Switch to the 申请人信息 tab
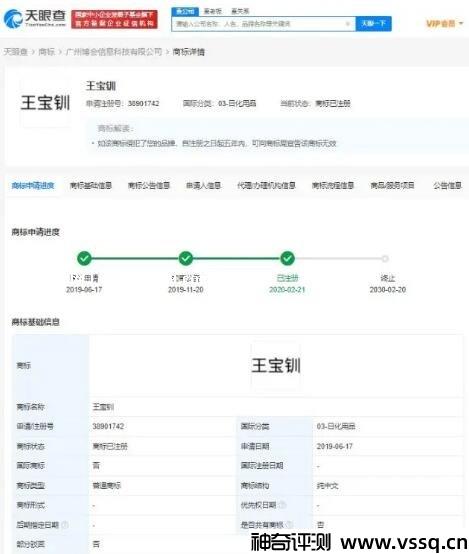 point(203,185)
